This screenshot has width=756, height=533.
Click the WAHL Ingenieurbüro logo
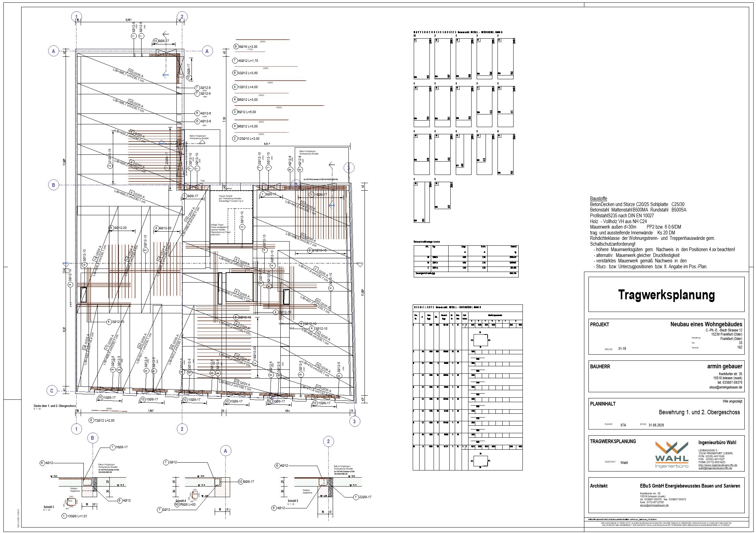672,455
